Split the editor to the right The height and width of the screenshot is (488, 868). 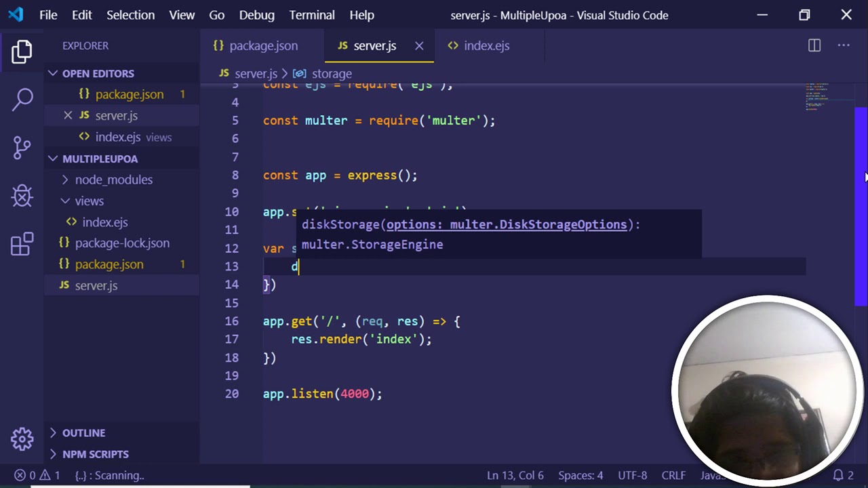pyautogui.click(x=814, y=45)
